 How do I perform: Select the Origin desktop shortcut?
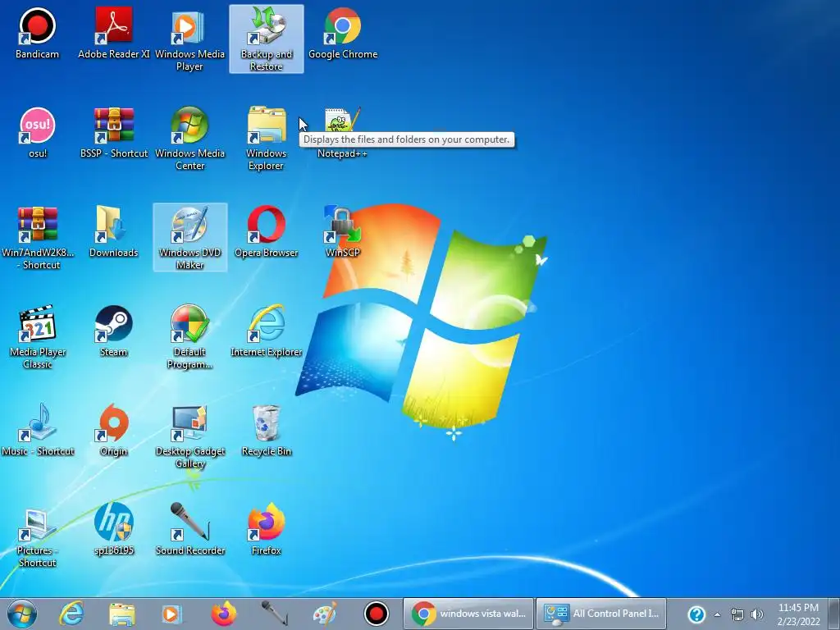click(x=113, y=430)
